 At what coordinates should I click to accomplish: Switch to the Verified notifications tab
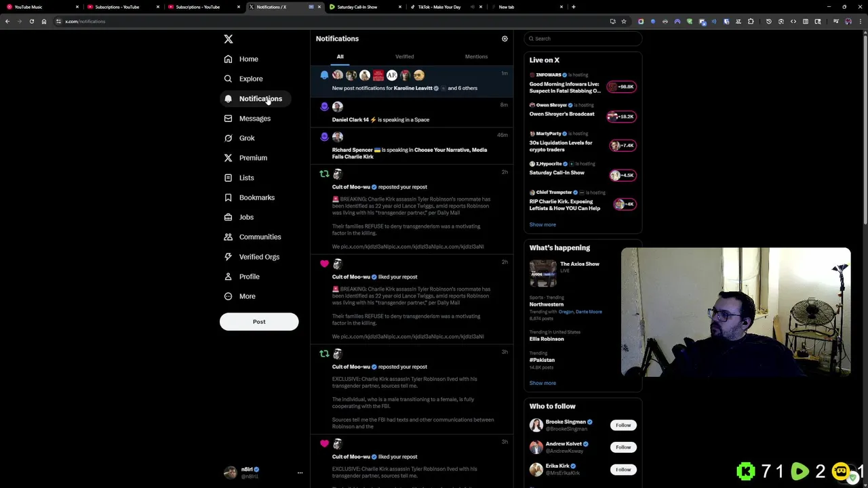point(404,57)
